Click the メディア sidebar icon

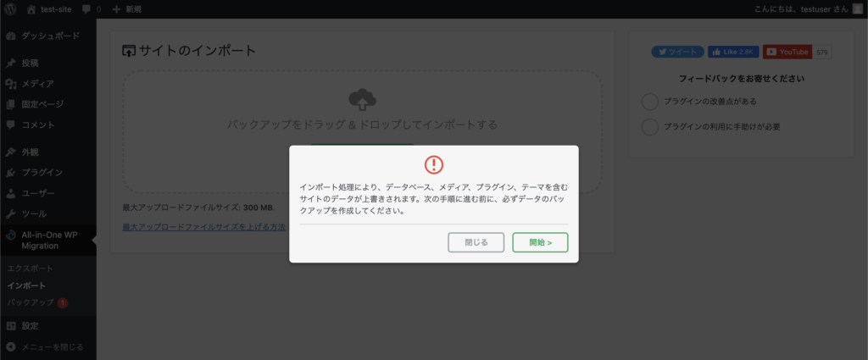10,84
